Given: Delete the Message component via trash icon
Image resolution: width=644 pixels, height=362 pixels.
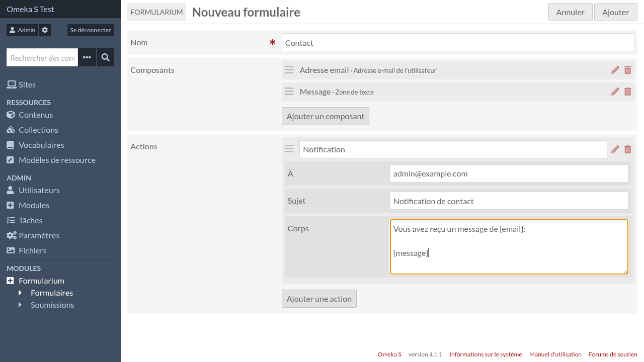Looking at the screenshot, I should tap(627, 92).
